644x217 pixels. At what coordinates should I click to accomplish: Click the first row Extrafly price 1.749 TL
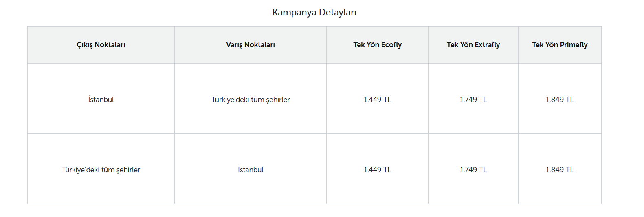pyautogui.click(x=473, y=100)
